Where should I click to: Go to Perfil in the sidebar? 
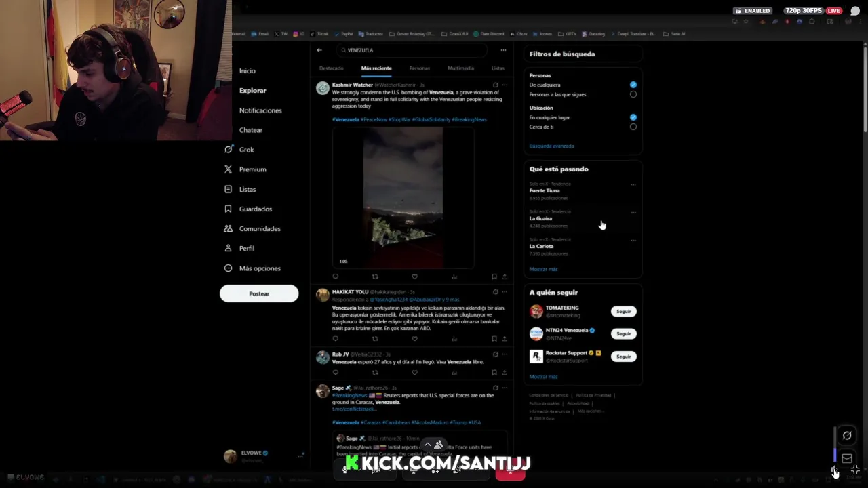[x=239, y=248]
